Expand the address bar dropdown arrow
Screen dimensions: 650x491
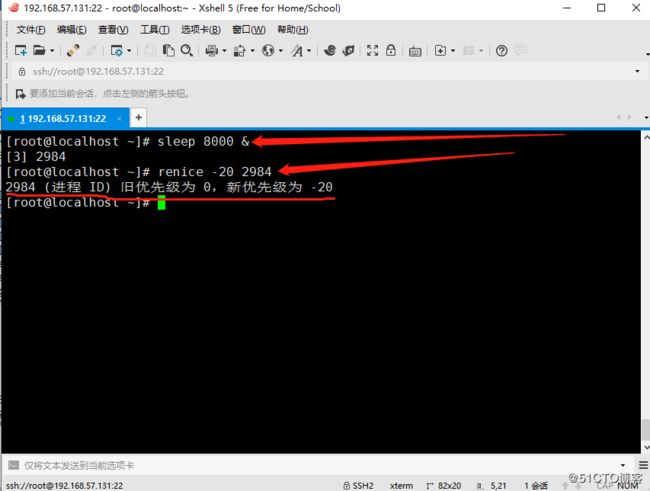(637, 71)
